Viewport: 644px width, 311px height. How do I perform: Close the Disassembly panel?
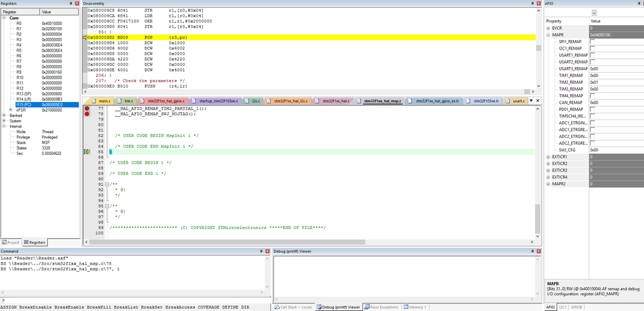[540, 3]
